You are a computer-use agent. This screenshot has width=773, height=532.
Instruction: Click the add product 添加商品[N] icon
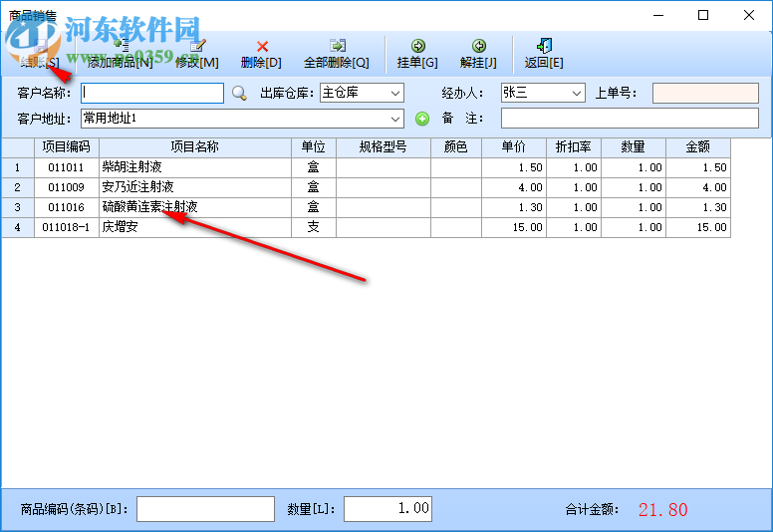coord(121,46)
